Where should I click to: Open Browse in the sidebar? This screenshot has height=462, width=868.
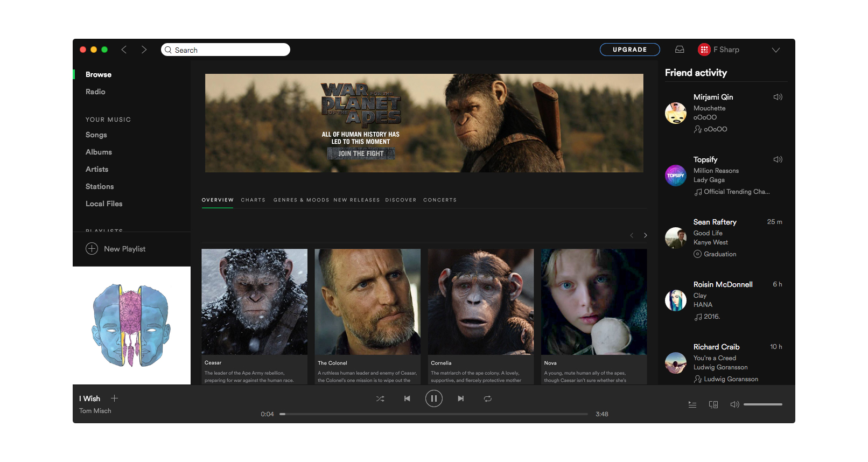click(x=99, y=75)
